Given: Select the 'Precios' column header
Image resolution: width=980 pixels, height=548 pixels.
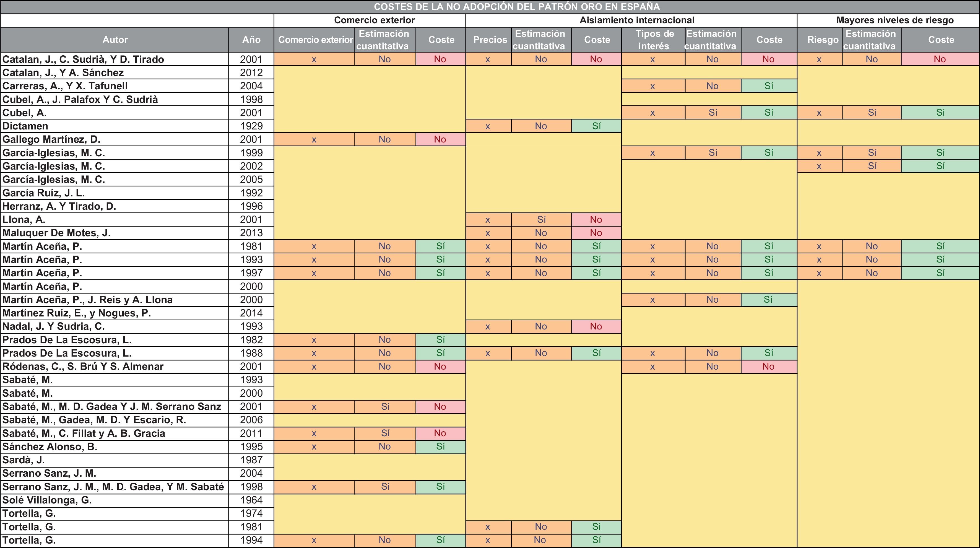Looking at the screenshot, I should click(490, 40).
